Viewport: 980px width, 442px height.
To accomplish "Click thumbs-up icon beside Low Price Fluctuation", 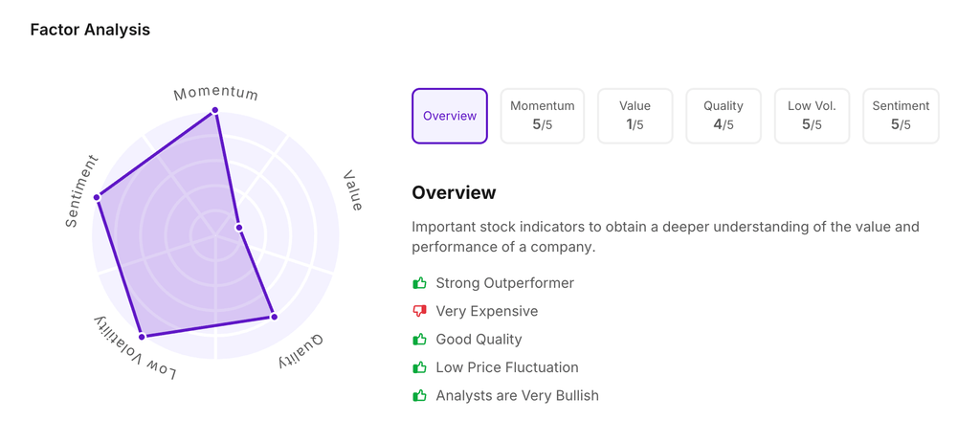I will click(x=419, y=367).
